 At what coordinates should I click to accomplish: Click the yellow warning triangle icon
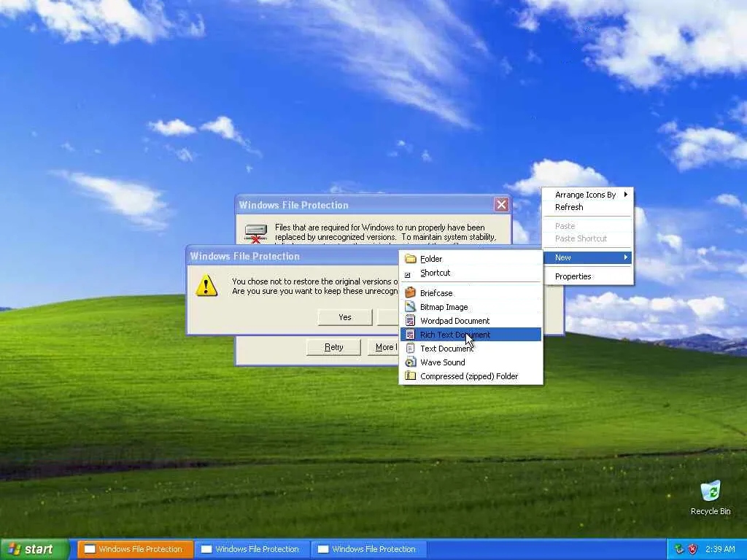pos(206,285)
